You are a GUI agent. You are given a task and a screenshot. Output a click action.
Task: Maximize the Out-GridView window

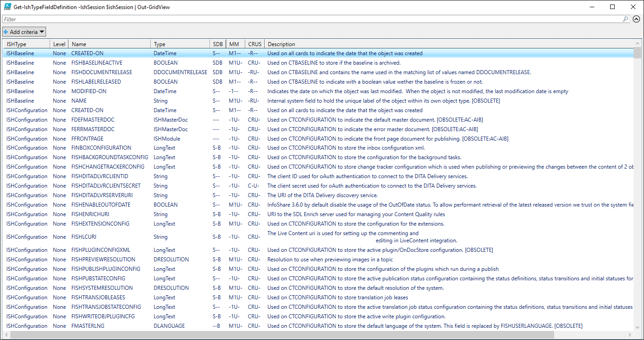[x=612, y=7]
